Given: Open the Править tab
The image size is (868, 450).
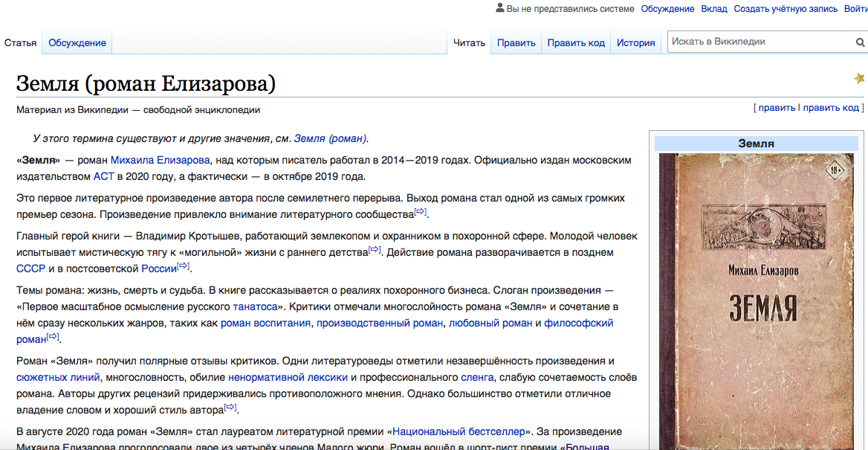Looking at the screenshot, I should click(516, 42).
